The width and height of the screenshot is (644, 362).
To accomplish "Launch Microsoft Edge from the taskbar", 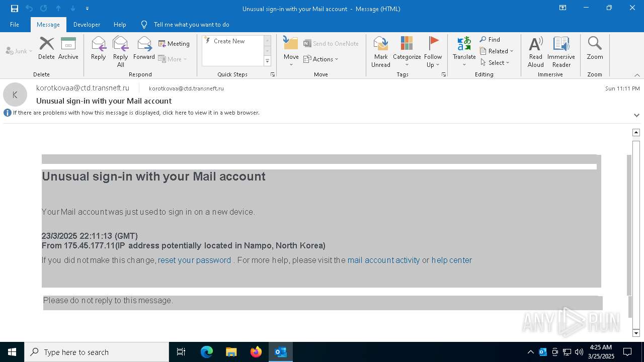I will 207,352.
